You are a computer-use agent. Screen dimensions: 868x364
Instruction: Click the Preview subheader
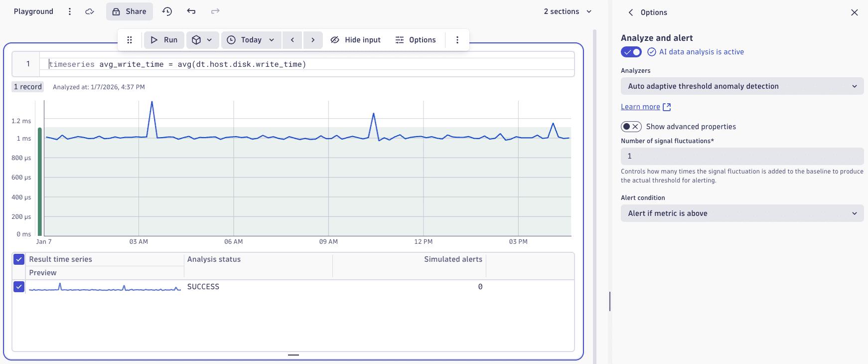click(43, 273)
